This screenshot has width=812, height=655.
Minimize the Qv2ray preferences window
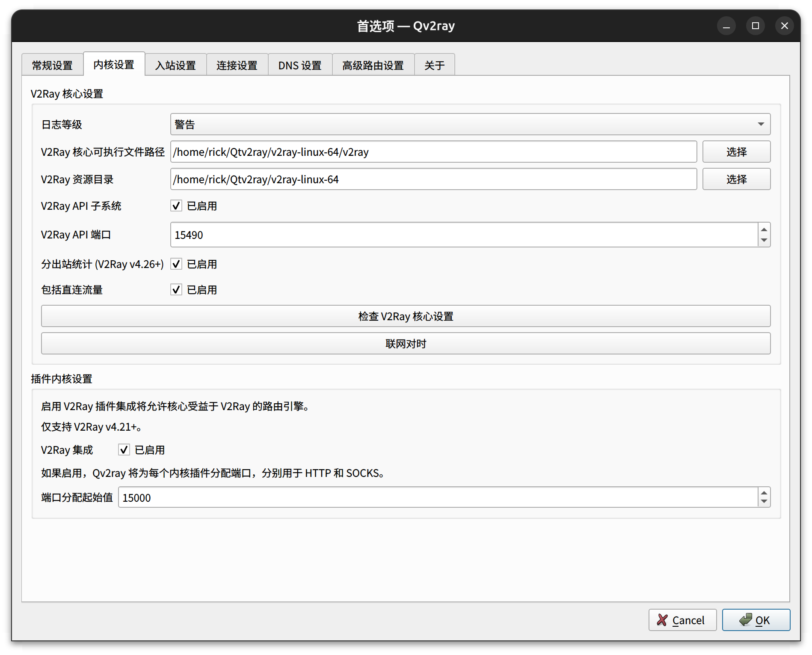pyautogui.click(x=726, y=26)
